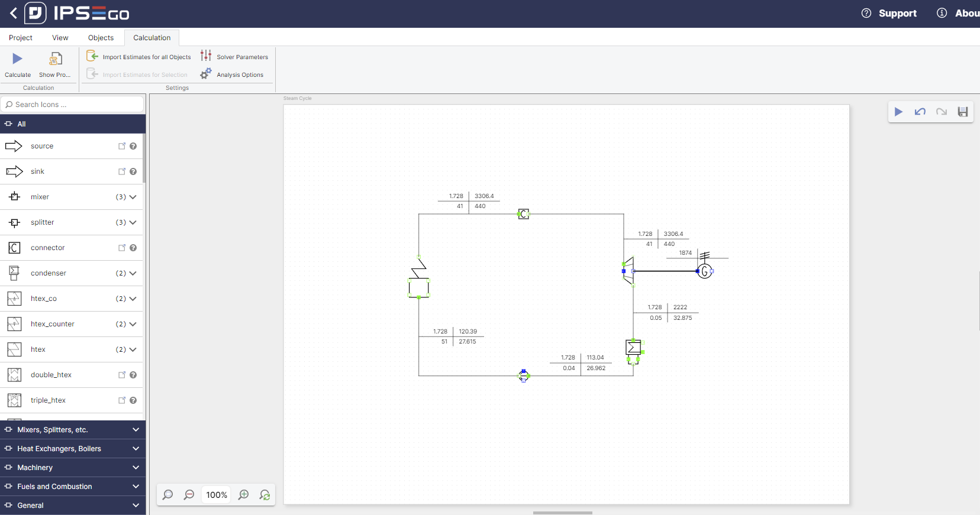Click the Support link
The width and height of the screenshot is (980, 515).
[897, 14]
